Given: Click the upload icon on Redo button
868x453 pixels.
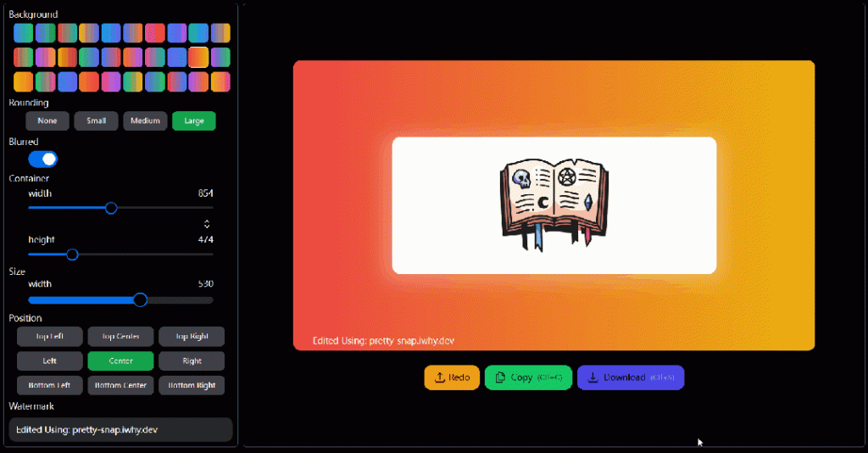Looking at the screenshot, I should point(440,377).
